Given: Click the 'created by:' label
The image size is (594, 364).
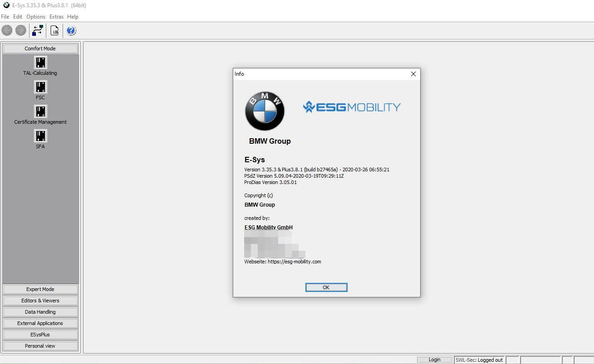Looking at the screenshot, I should coord(257,218).
